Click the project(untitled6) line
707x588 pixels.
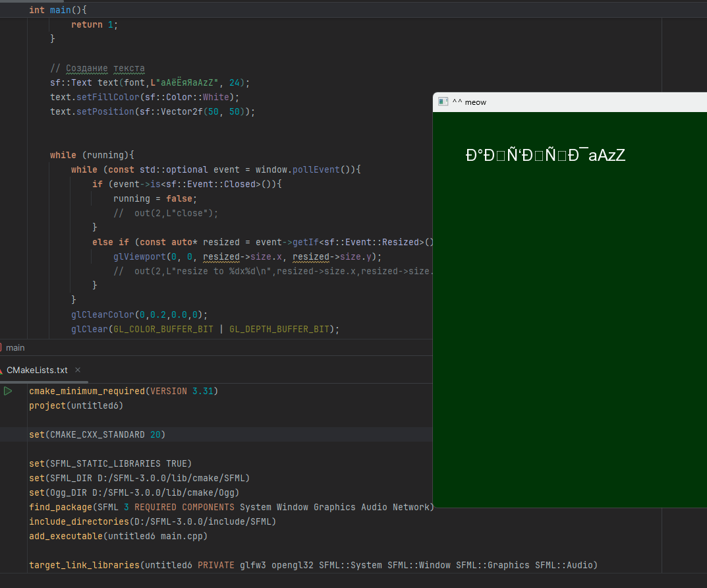(x=76, y=405)
